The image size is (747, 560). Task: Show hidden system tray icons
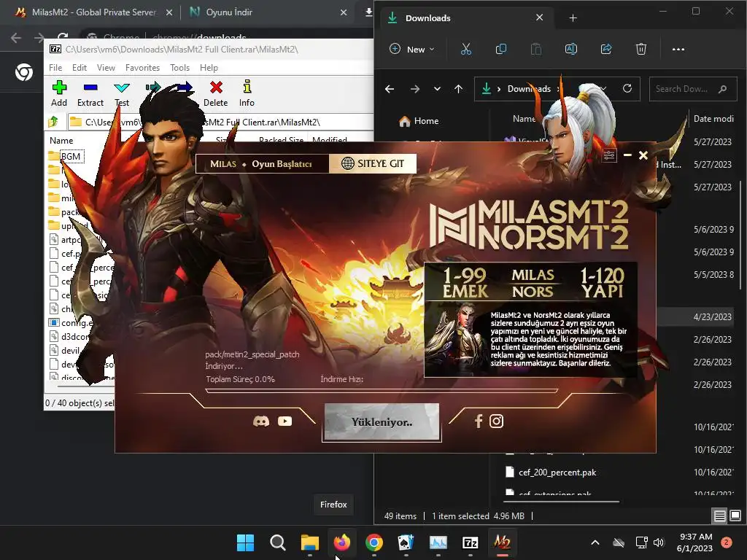595,542
